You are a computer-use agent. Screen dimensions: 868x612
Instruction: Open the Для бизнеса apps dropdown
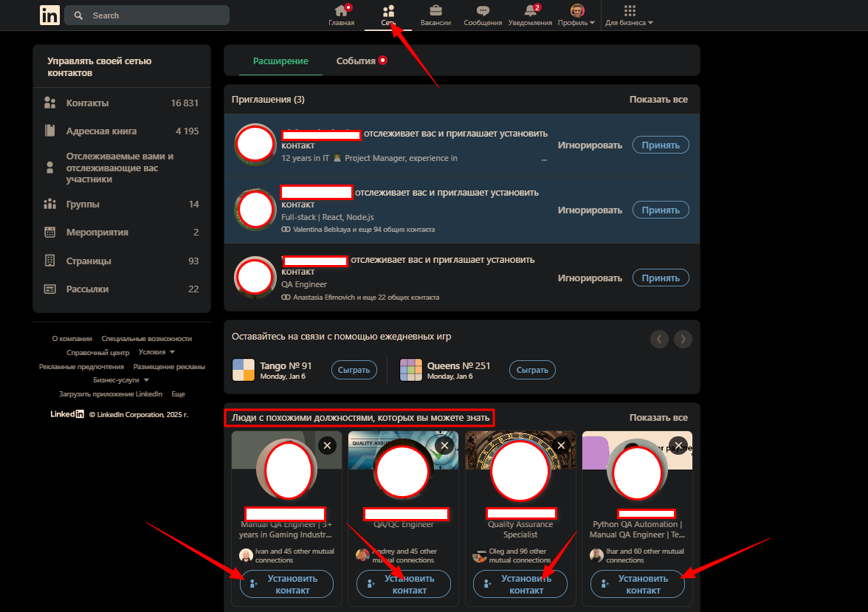(x=629, y=16)
